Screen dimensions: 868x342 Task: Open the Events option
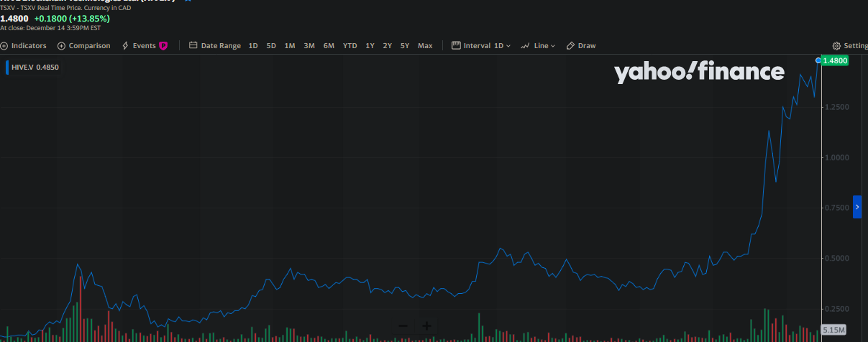coord(139,45)
